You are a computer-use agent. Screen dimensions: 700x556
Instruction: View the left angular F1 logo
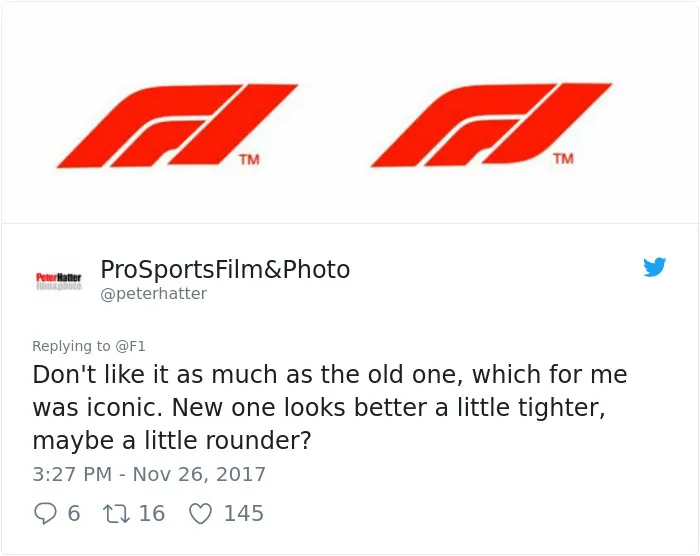coord(177,126)
